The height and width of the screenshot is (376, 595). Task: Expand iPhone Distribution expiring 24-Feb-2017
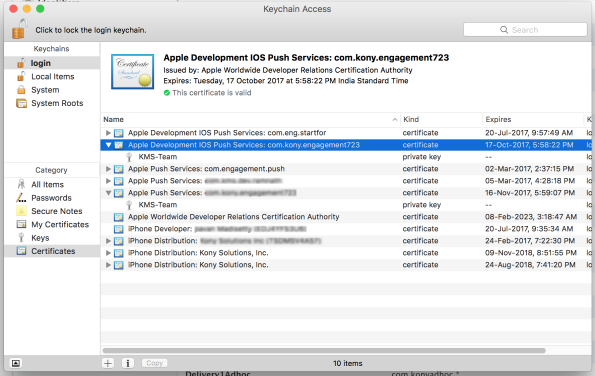108,241
